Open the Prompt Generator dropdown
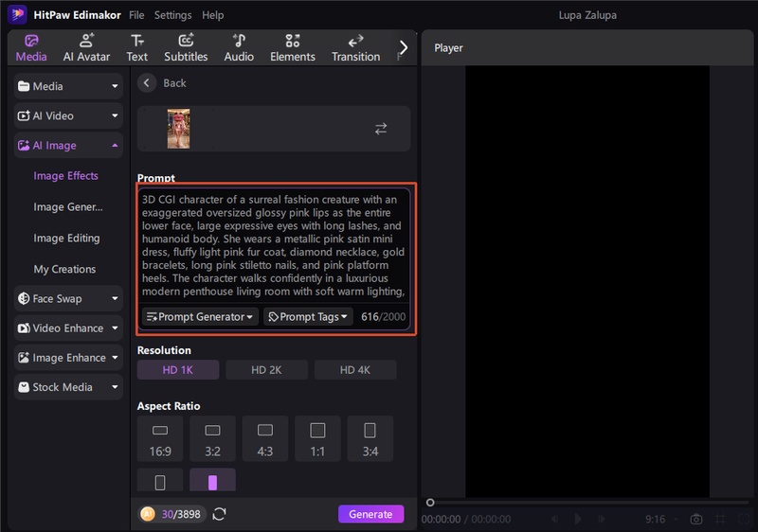758x532 pixels. tap(200, 317)
